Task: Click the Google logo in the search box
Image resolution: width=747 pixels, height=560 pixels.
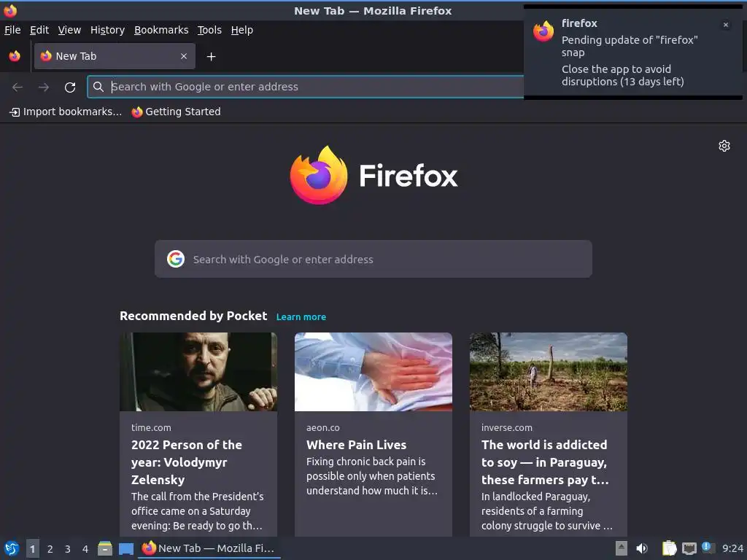Action: tap(176, 259)
